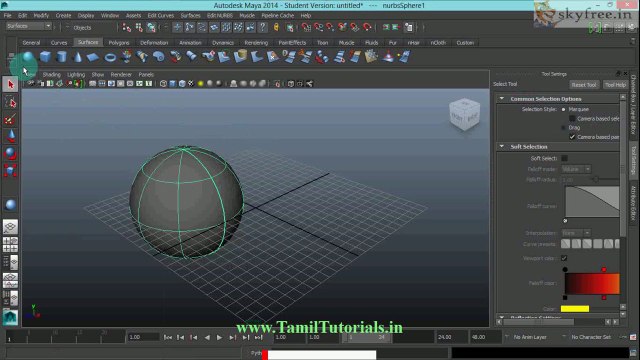This screenshot has width=640, height=360.
Task: Open the Create menu
Action: [x=63, y=16]
